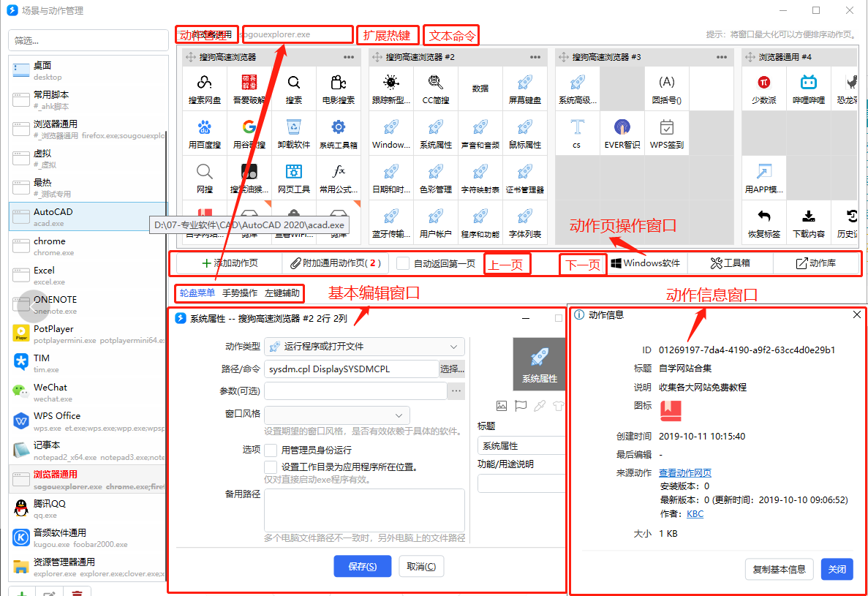Open the author KBC link

coord(695,513)
